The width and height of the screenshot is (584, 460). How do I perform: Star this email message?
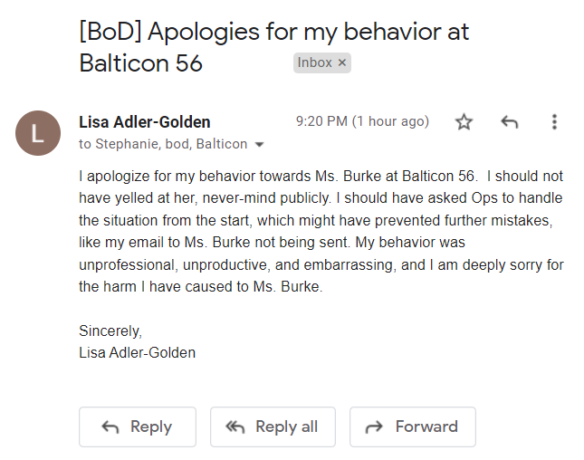click(x=464, y=122)
